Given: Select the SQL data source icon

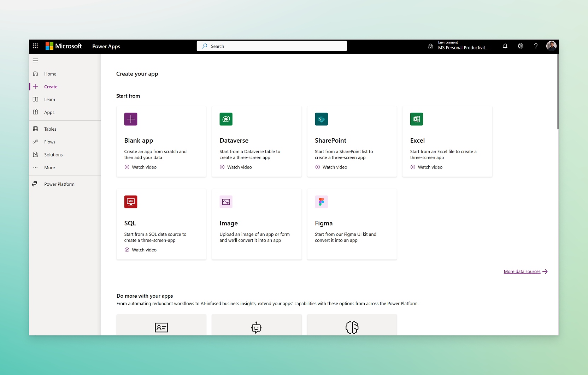Looking at the screenshot, I should point(130,202).
